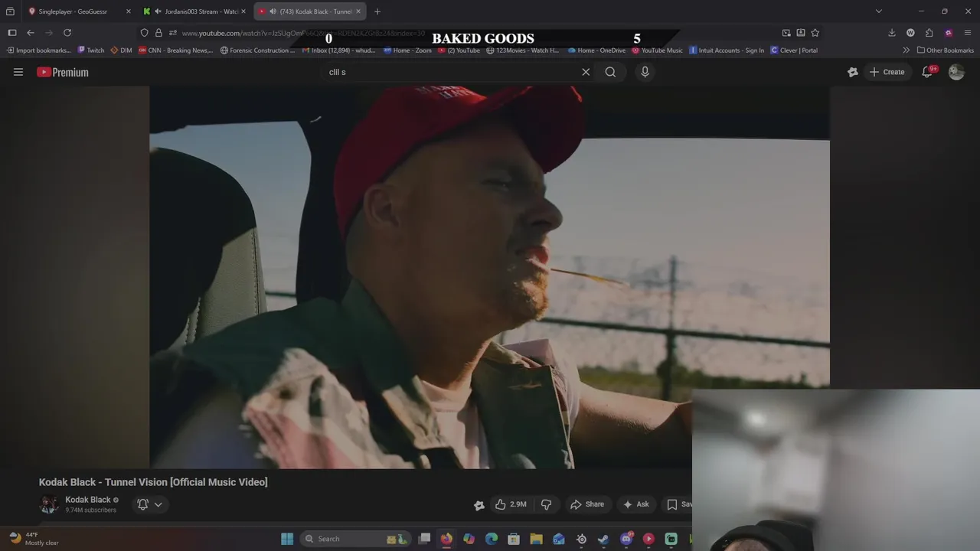Open the Twitch bookmark

point(91,51)
